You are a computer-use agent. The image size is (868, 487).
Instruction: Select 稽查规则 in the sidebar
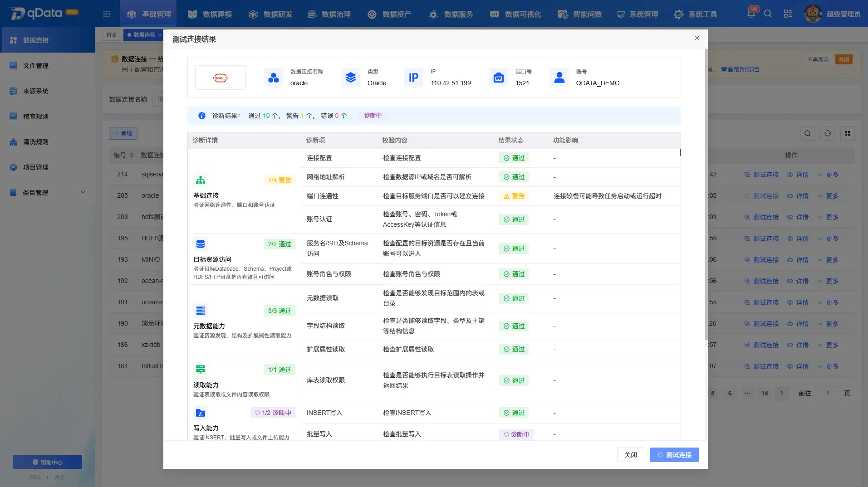[47, 117]
